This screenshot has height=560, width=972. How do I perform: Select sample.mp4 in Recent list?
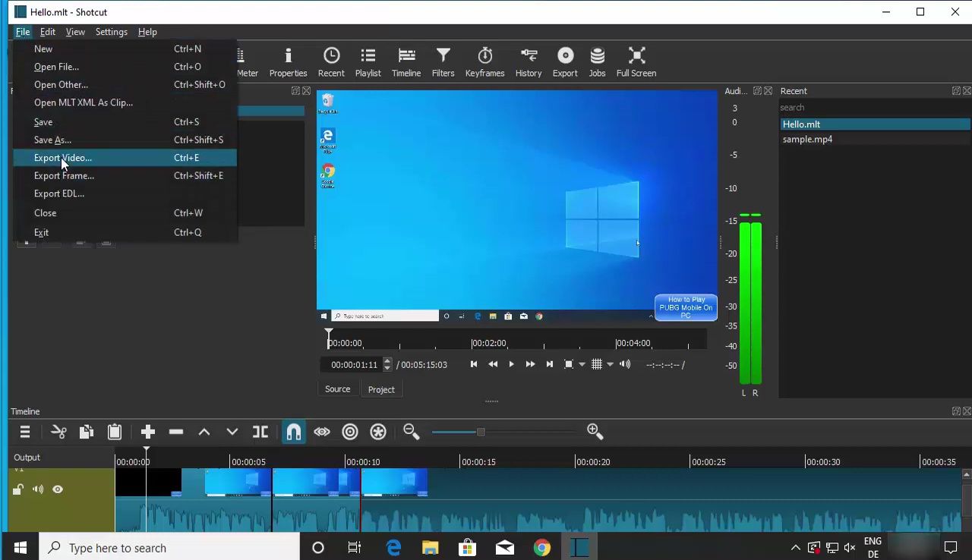tap(875, 140)
